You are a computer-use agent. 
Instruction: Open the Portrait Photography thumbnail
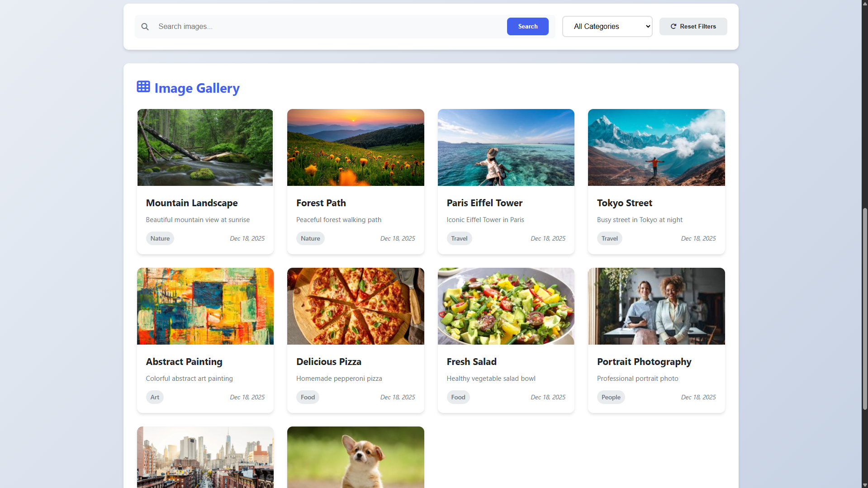click(x=656, y=306)
